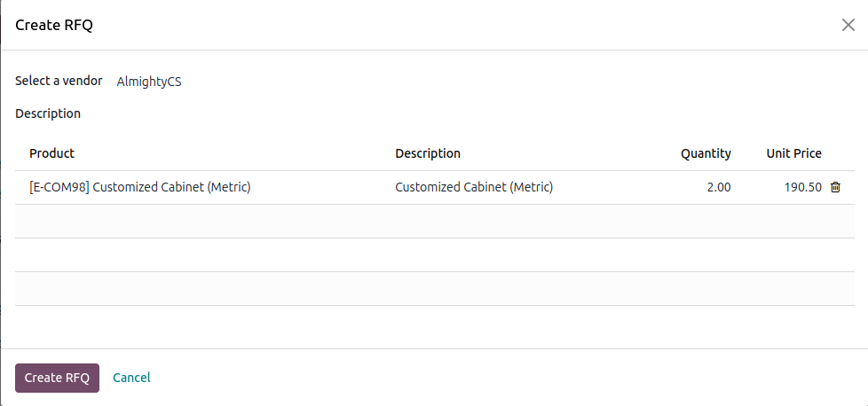Click the Description column header in table

click(428, 153)
